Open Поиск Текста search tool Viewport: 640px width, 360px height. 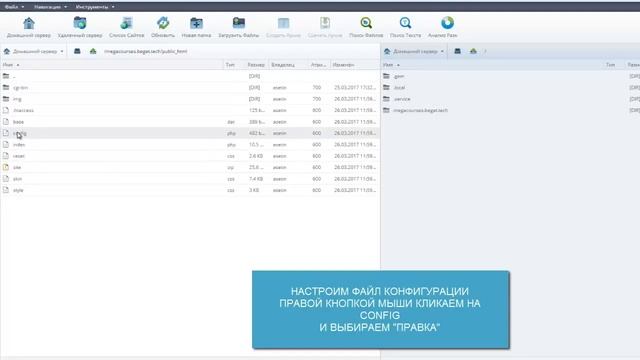point(405,27)
